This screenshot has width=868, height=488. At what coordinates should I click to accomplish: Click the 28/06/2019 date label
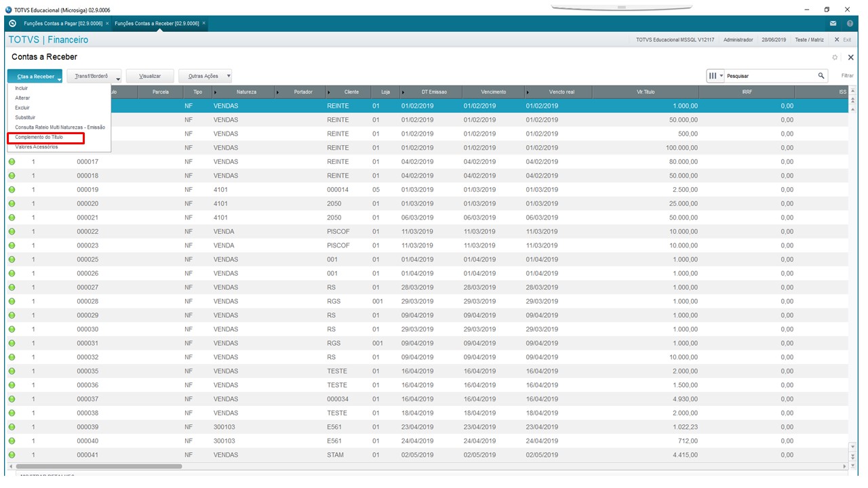pos(774,40)
